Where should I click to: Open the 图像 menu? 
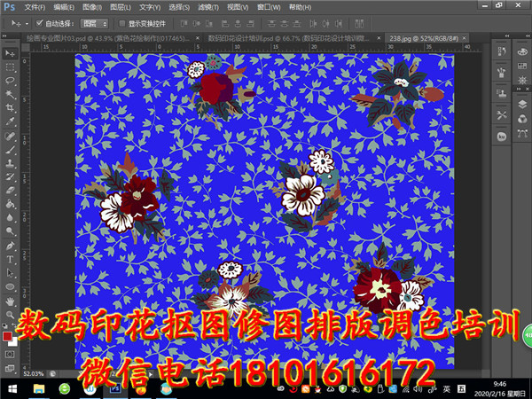click(x=91, y=6)
